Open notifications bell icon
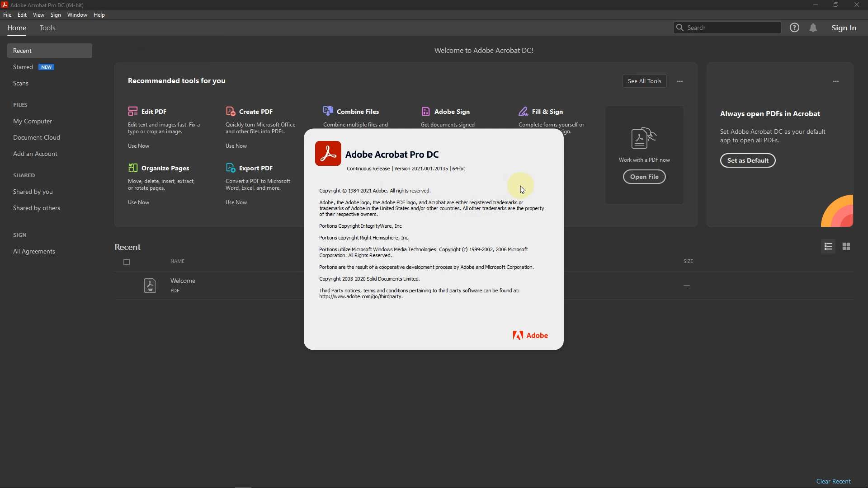868x488 pixels. point(813,28)
